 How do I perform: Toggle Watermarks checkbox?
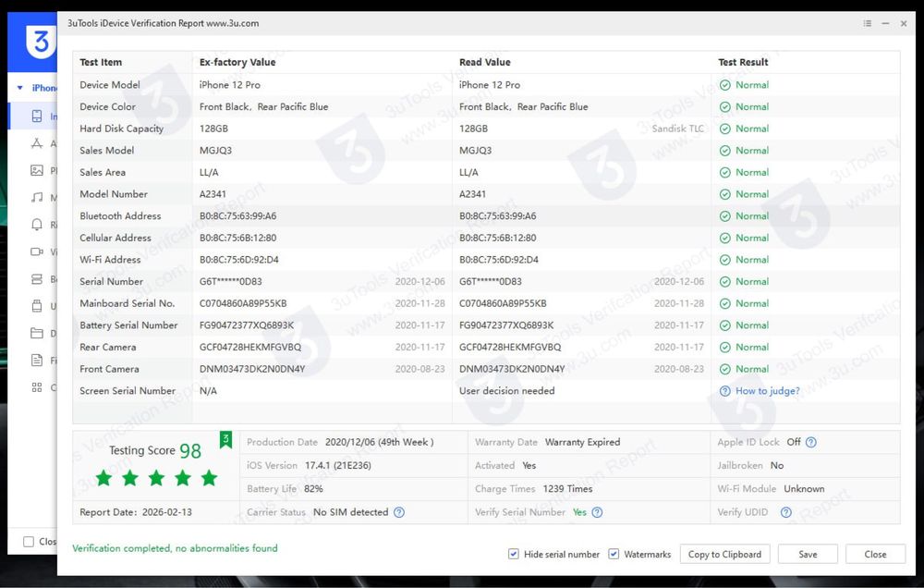click(614, 555)
